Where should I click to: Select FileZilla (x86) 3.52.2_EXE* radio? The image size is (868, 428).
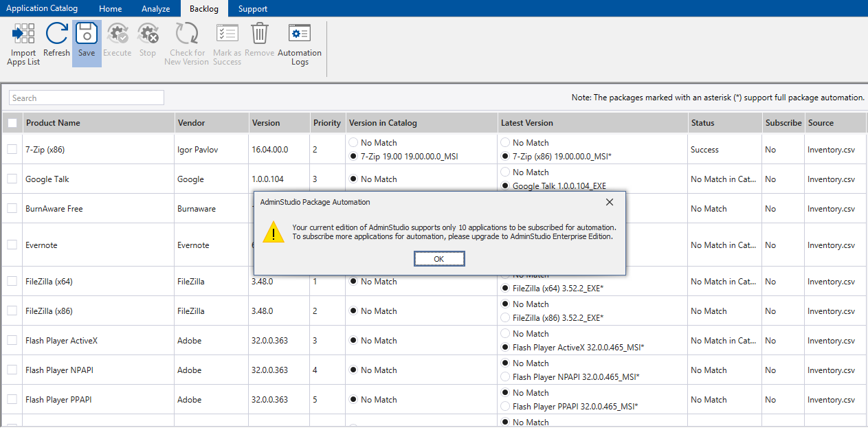click(x=506, y=317)
